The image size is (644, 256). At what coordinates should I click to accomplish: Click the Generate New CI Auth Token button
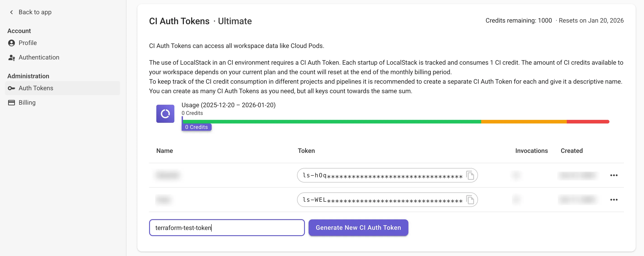(358, 228)
